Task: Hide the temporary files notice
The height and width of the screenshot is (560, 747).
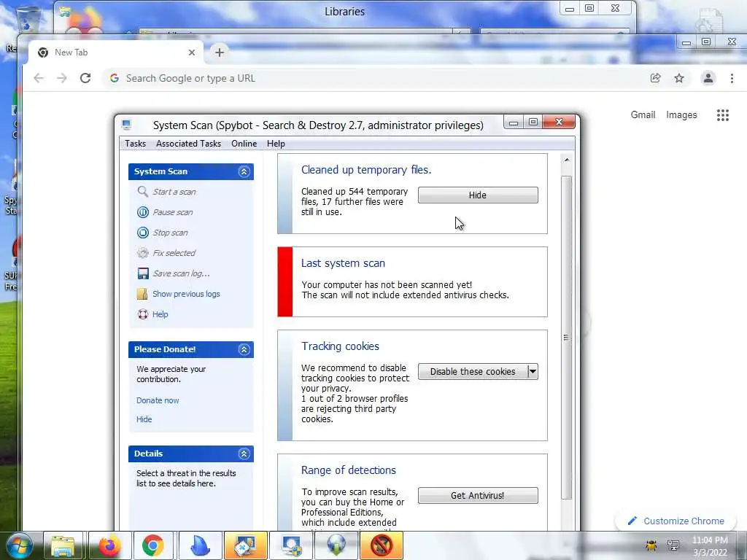Action: coord(478,195)
